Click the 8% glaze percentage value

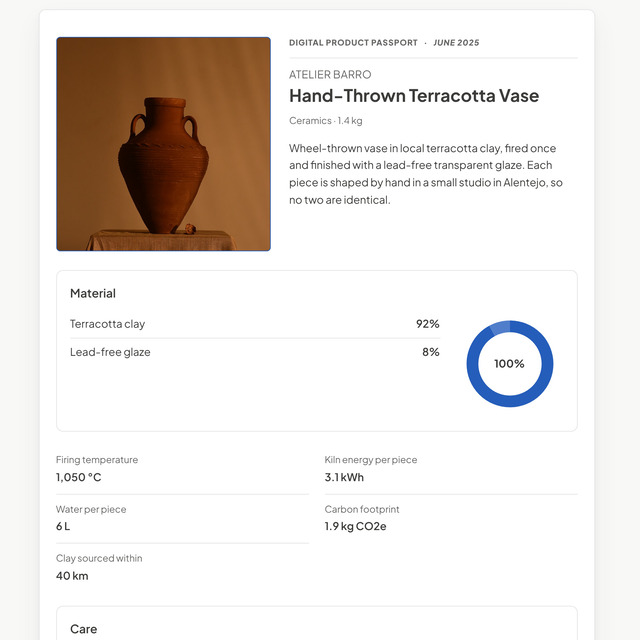tap(431, 352)
